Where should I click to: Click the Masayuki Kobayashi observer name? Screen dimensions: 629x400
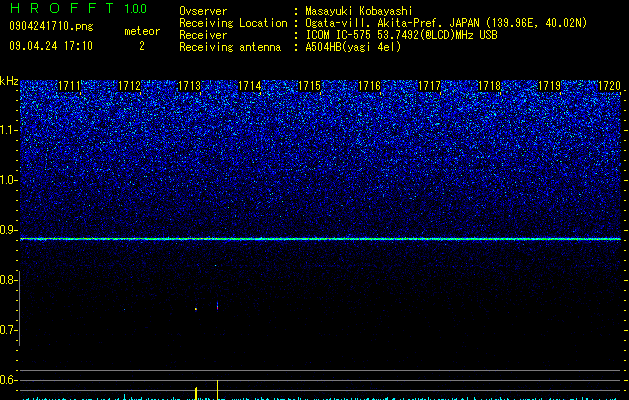coord(359,11)
